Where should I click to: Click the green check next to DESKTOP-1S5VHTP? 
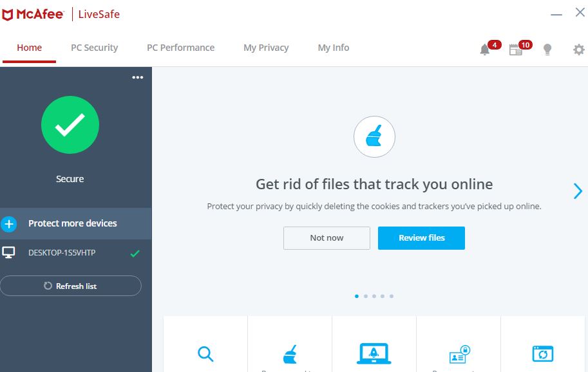click(x=135, y=254)
